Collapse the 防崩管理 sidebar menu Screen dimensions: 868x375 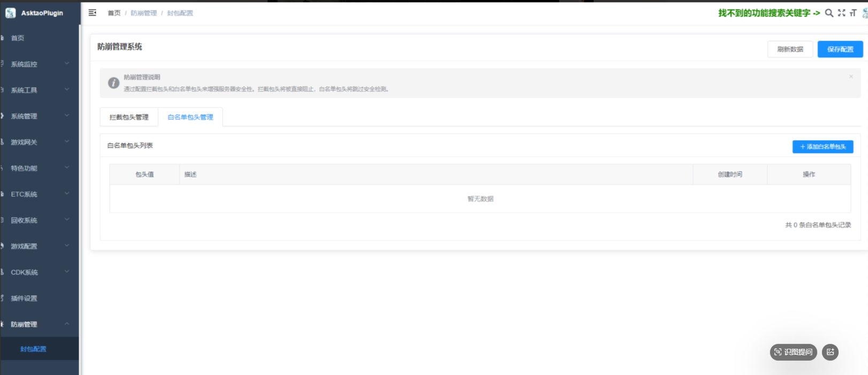tap(37, 324)
